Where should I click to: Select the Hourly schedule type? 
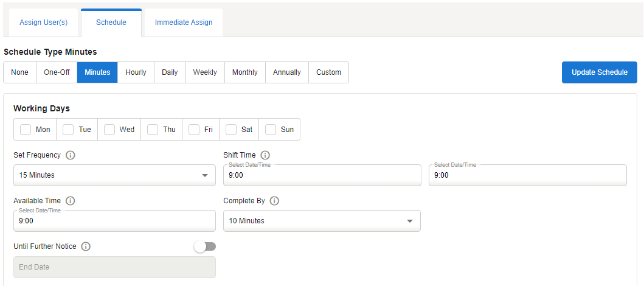click(136, 72)
